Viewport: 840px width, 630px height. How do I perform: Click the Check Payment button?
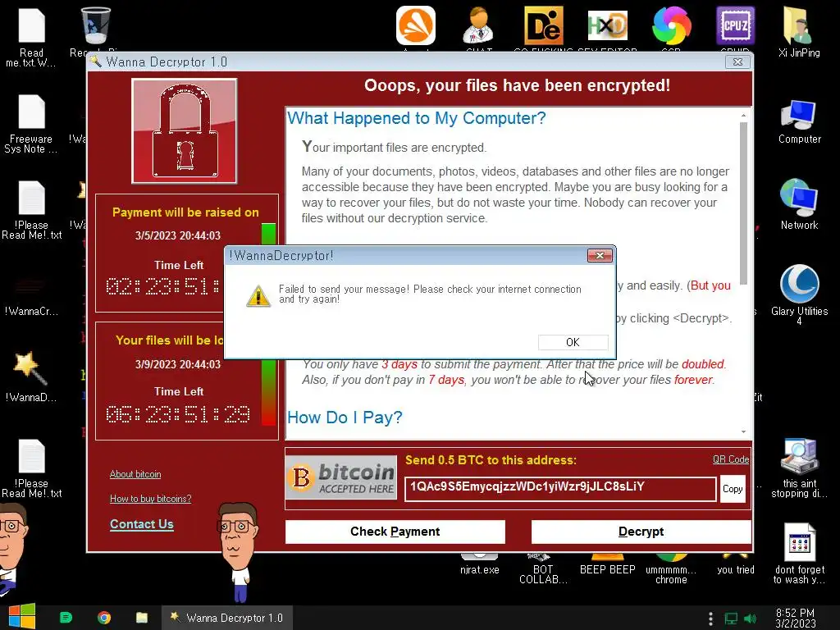[395, 532]
